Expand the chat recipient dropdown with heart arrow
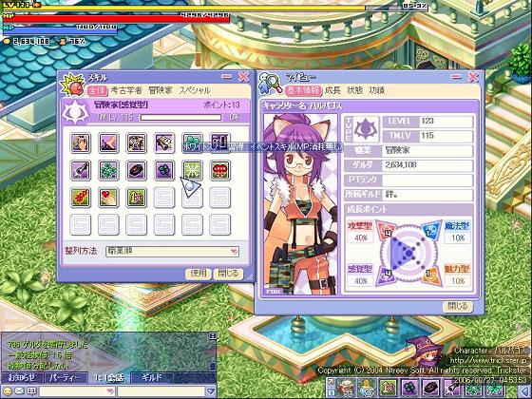Viewport: 532px width, 399px height. (110, 391)
